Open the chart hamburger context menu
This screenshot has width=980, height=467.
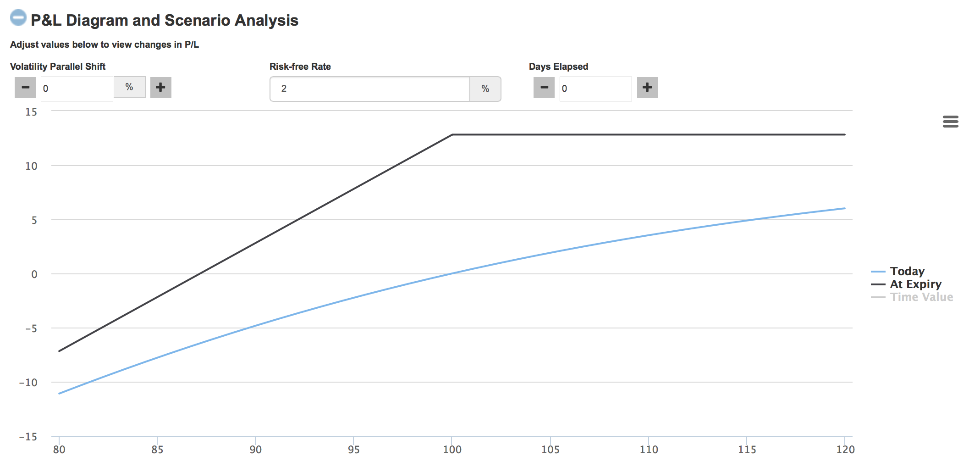[x=950, y=122]
